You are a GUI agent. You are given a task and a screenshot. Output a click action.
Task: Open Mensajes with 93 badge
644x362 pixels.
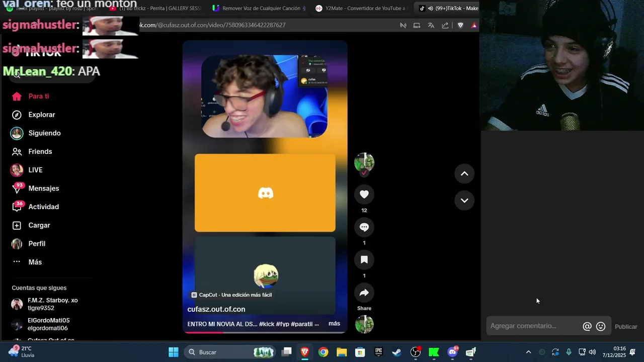(36, 188)
